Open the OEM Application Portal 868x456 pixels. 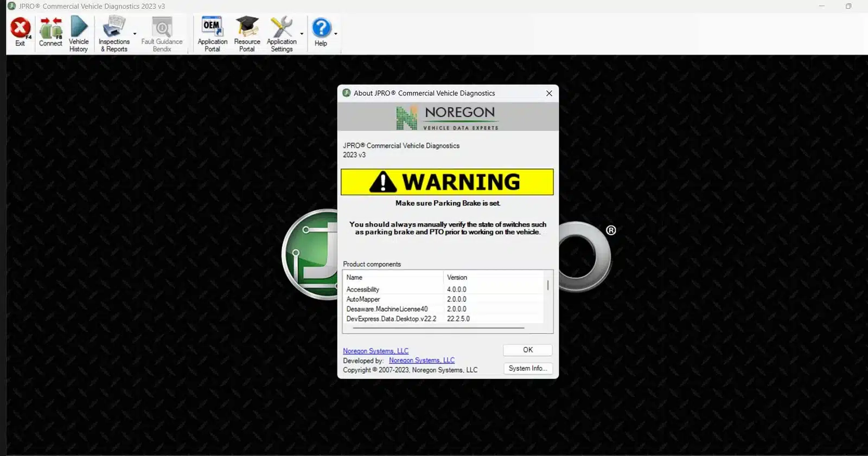212,34
